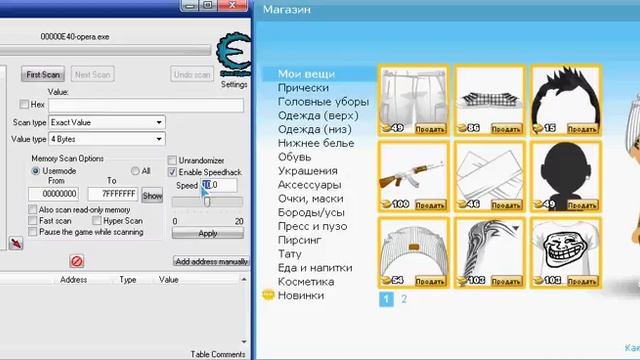Click the 00000E40-opera.exe process label
Image resolution: width=640 pixels, height=360 pixels.
75,37
